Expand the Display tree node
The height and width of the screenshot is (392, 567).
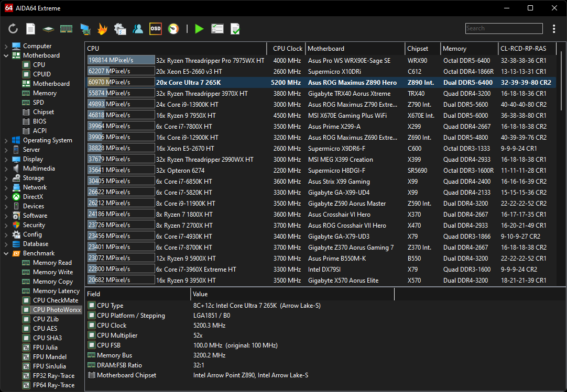[x=6, y=159]
